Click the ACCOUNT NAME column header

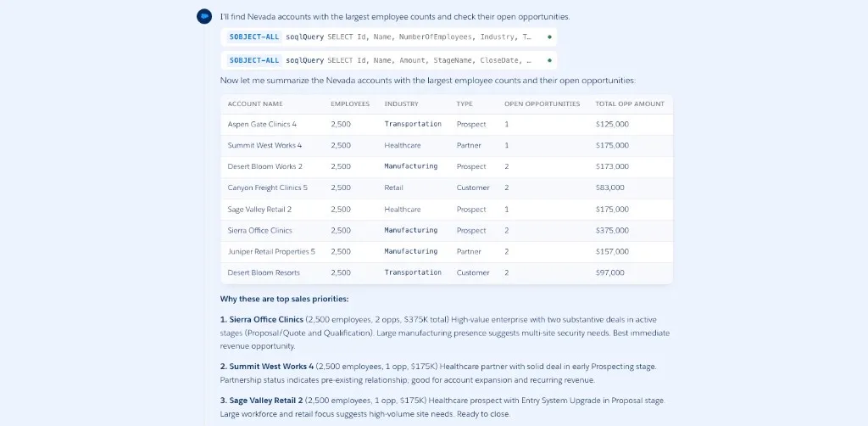(255, 104)
